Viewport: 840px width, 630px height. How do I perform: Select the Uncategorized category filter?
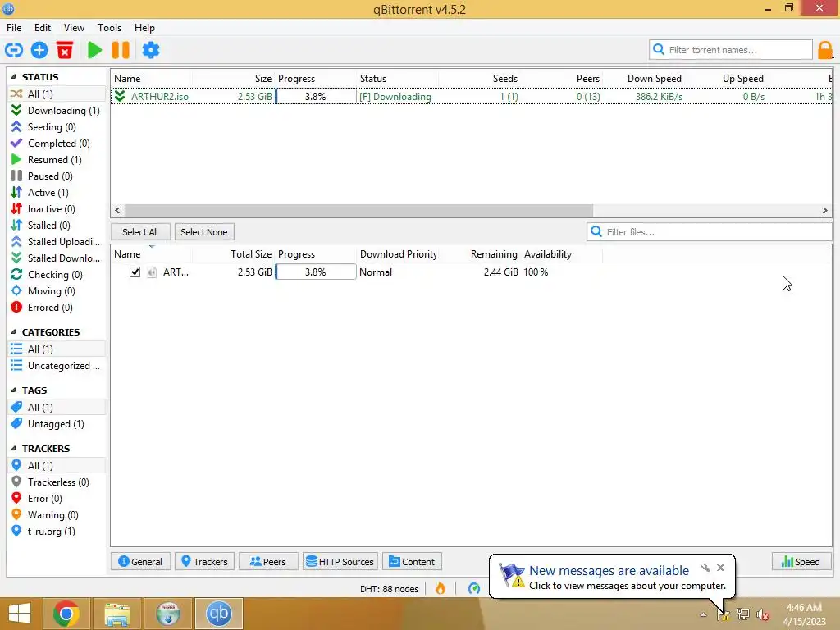tap(56, 366)
